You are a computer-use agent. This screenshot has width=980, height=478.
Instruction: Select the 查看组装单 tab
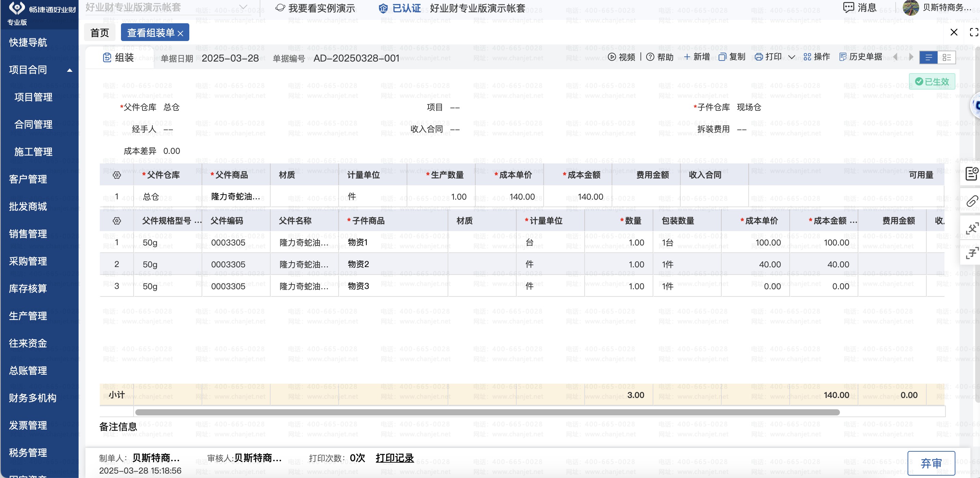coord(151,33)
